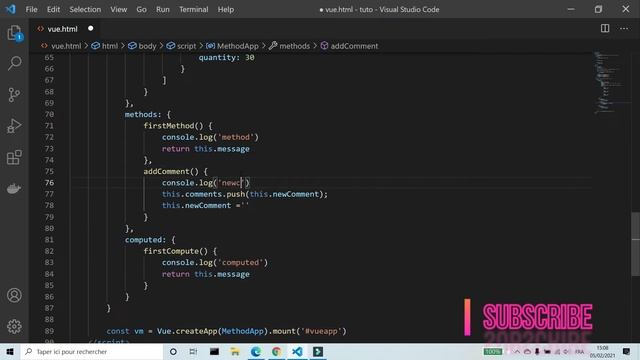Open the Windows Start menu
This screenshot has height=360, width=640.
click(x=10, y=351)
